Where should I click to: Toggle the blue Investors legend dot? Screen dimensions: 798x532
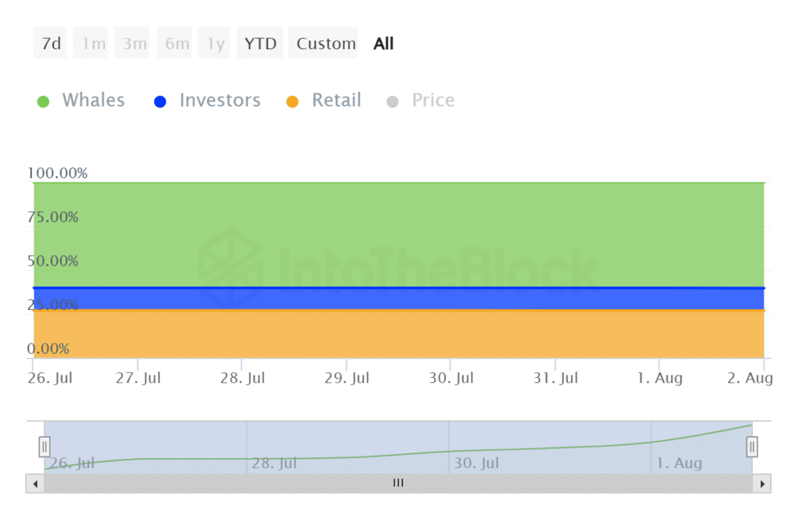[160, 102]
